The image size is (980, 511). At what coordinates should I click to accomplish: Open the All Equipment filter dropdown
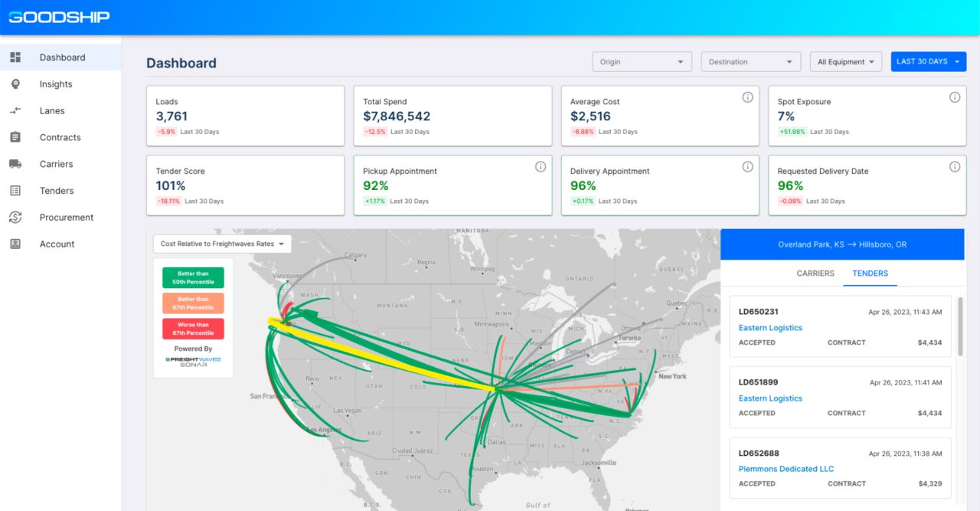coord(845,62)
